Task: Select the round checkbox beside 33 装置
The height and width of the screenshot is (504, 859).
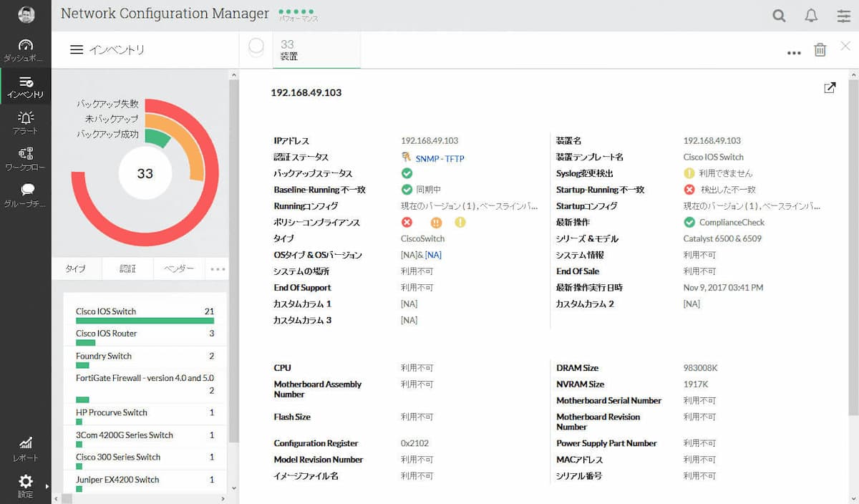Action: (x=256, y=47)
